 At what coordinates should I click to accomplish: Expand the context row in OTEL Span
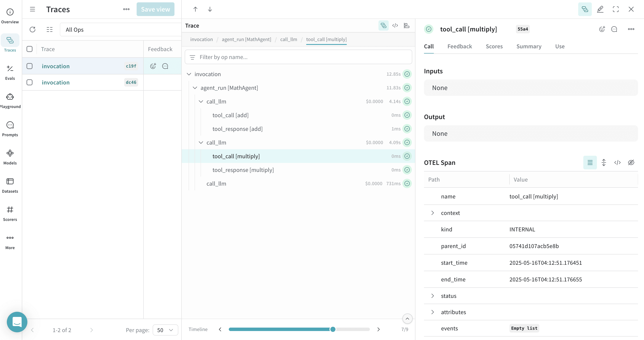[433, 213]
